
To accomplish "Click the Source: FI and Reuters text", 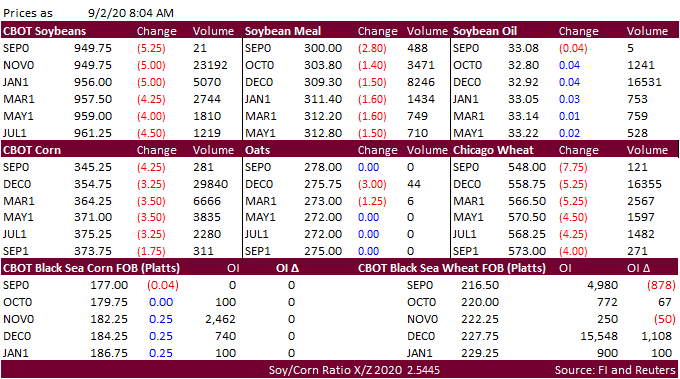I will [x=615, y=370].
